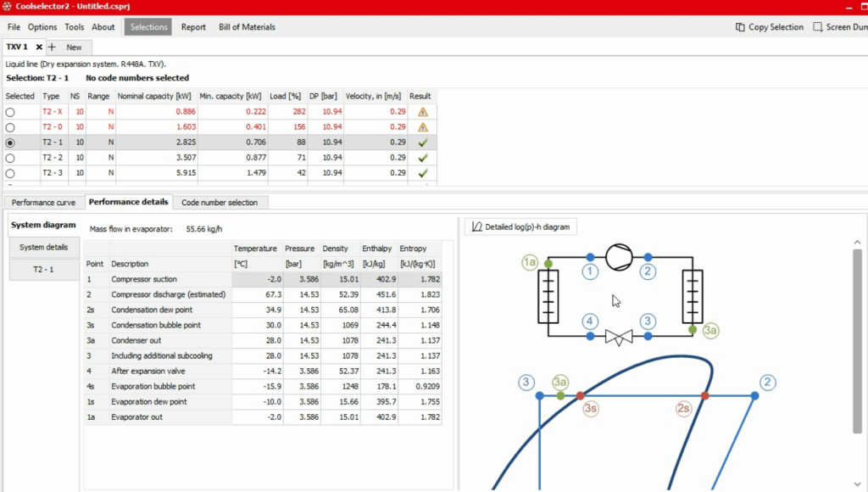Close the TXV 1 tab
868x492 pixels.
[39, 48]
